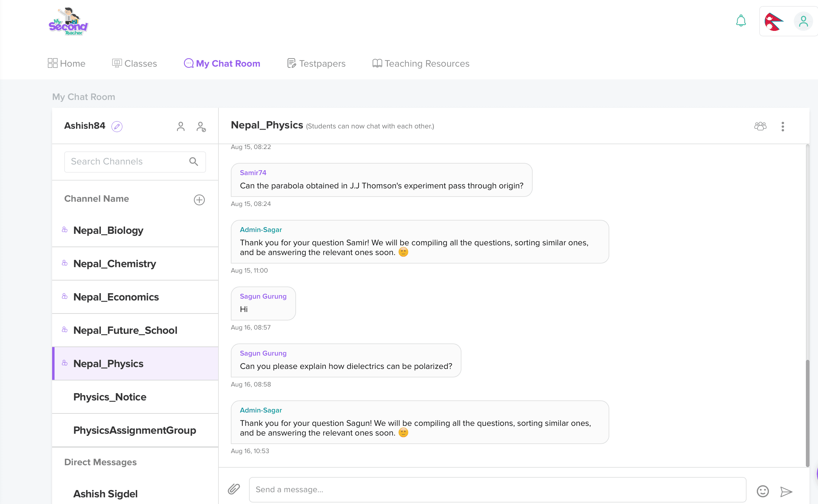Open the emoji picker

763,491
